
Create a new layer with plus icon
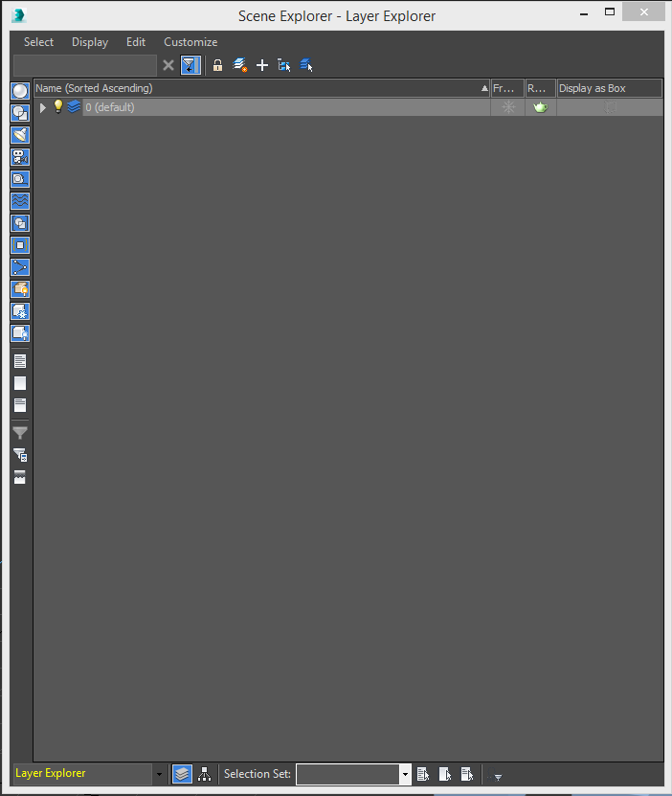(262, 65)
